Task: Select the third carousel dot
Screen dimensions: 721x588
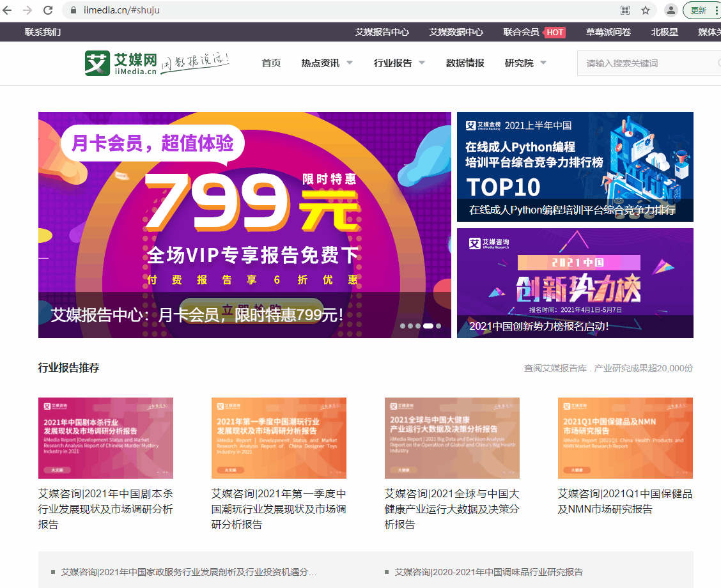Action: tap(418, 326)
